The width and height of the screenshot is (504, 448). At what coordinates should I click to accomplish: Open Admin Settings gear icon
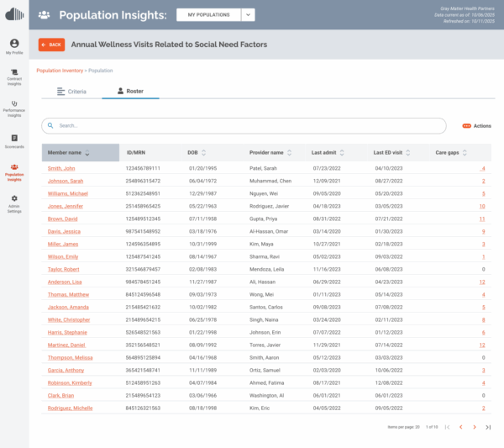point(14,198)
